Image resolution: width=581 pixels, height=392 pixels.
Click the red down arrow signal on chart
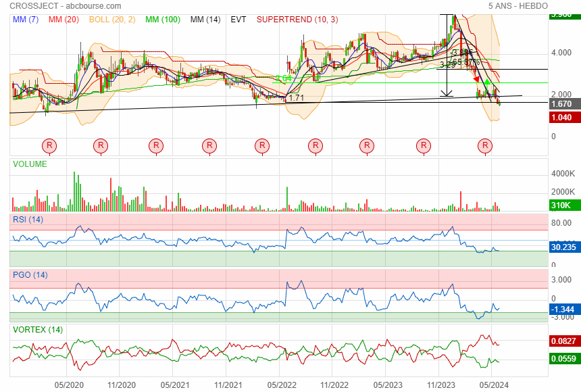click(476, 80)
